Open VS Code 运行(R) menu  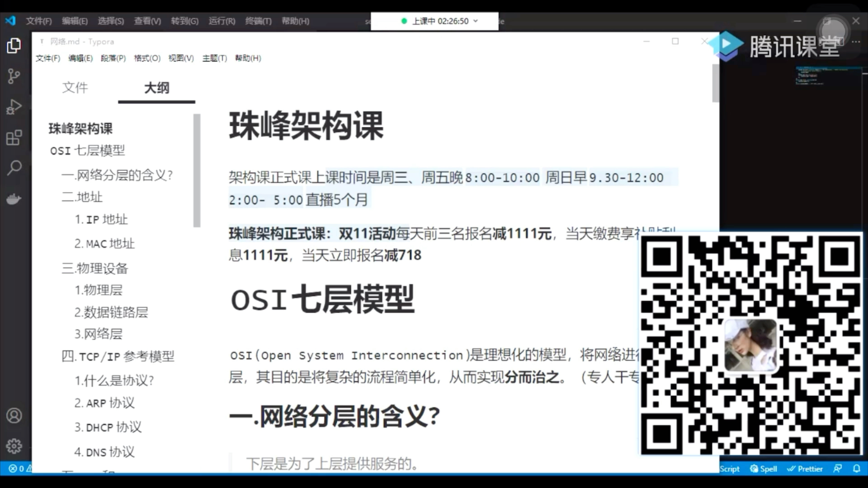[x=222, y=21]
